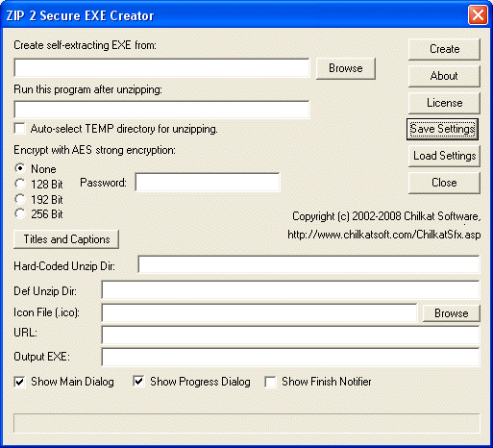Click into the Output EXE field
This screenshot has height=448, width=493.
(290, 357)
